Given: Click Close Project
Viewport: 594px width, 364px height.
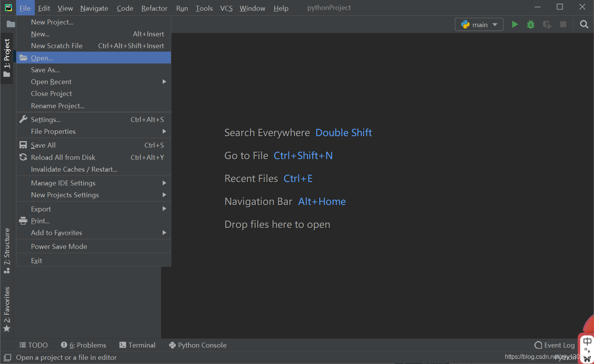Looking at the screenshot, I should pos(94,93).
